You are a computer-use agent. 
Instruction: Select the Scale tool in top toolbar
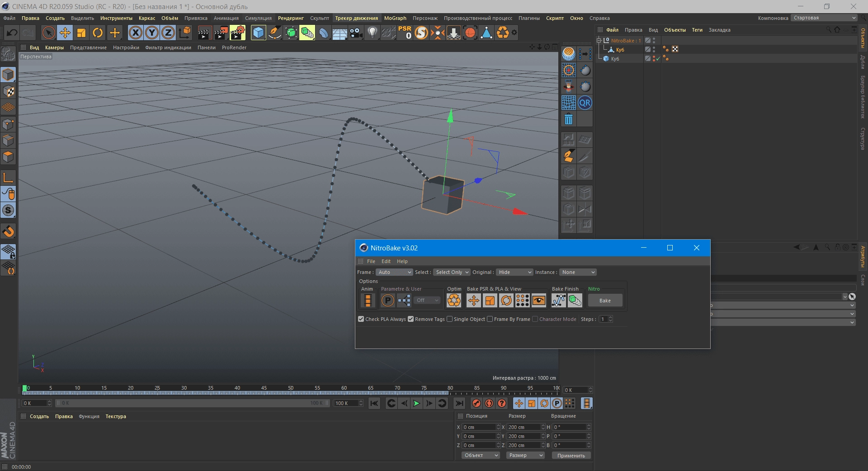coord(81,33)
